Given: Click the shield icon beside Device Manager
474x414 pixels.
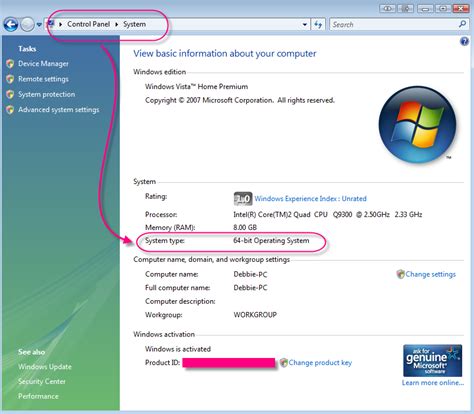Looking at the screenshot, I should tap(10, 64).
